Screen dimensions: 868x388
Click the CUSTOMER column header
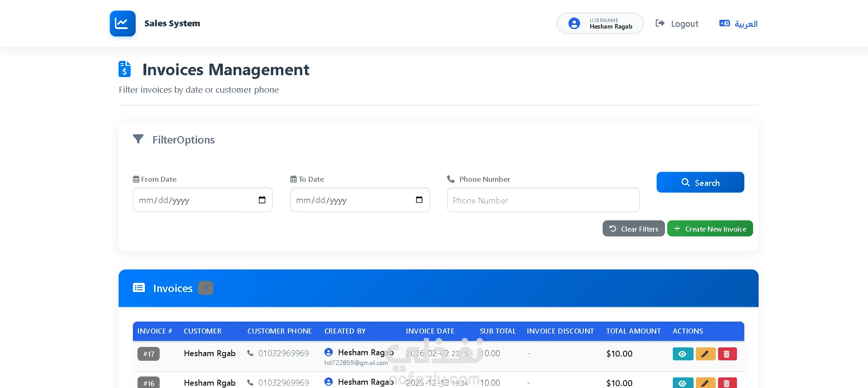pyautogui.click(x=203, y=331)
